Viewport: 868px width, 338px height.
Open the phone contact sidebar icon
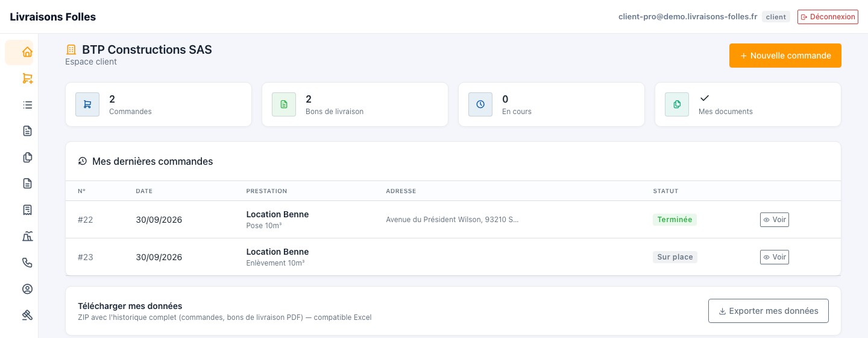[27, 263]
